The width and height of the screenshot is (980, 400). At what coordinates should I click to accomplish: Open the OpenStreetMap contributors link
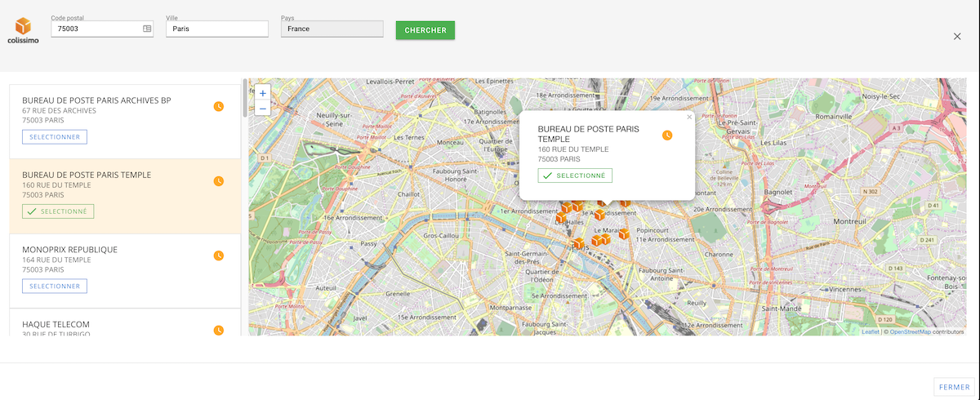tap(910, 332)
